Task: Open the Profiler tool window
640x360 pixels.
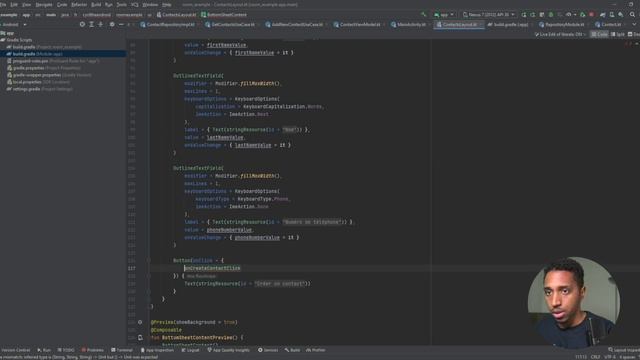Action: [316, 350]
